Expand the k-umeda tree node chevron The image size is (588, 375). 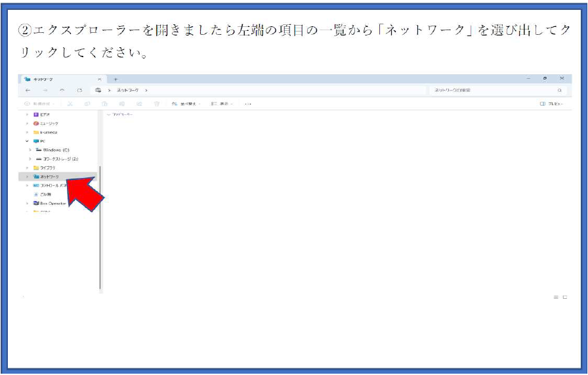pyautogui.click(x=27, y=133)
